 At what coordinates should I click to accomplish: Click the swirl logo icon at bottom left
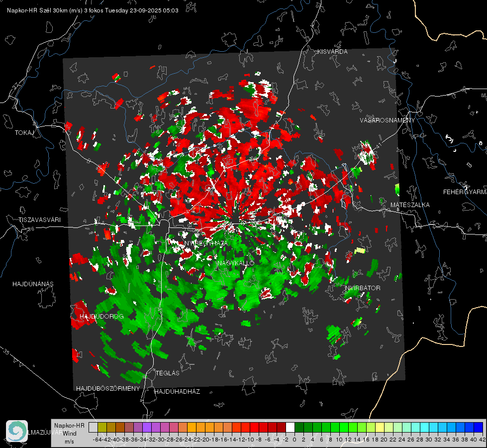(x=17, y=431)
